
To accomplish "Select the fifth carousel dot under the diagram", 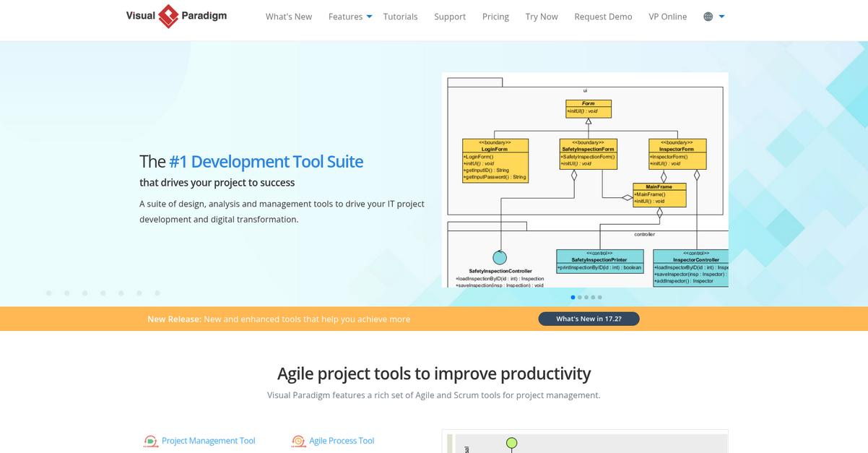I will (x=599, y=297).
